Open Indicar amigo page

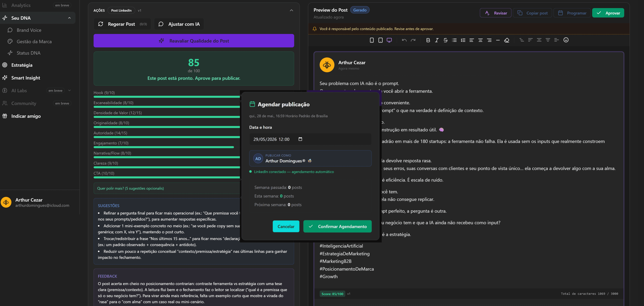[x=26, y=116]
